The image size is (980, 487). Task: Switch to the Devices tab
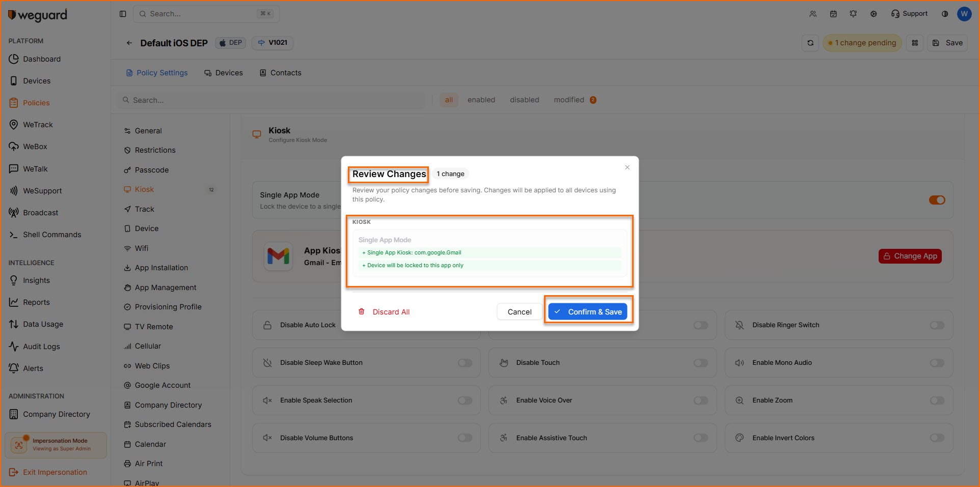224,73
